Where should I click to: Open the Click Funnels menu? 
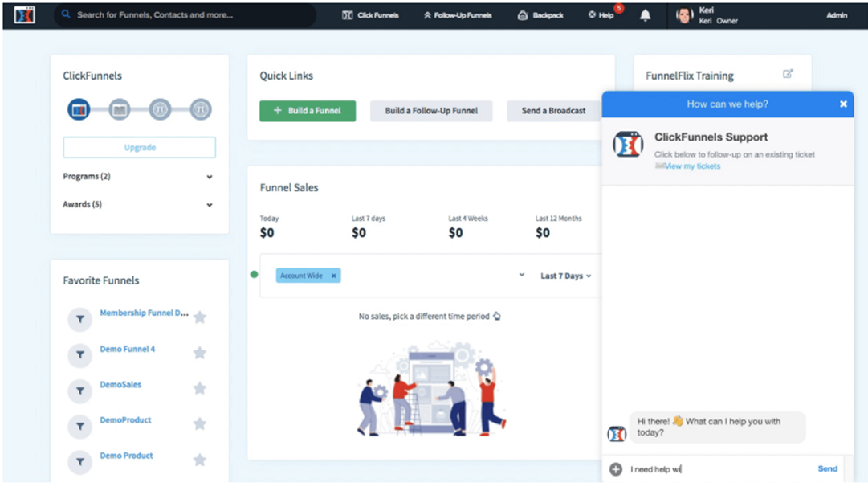click(370, 15)
